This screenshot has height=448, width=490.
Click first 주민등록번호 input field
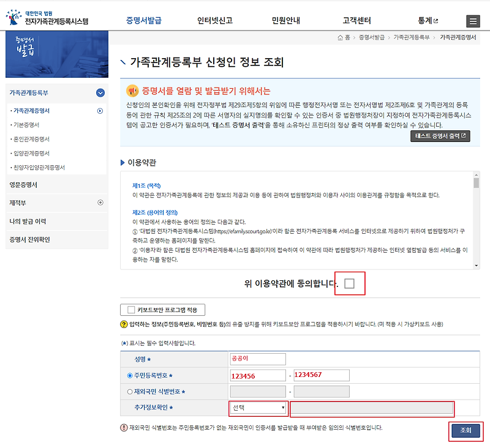tap(258, 376)
